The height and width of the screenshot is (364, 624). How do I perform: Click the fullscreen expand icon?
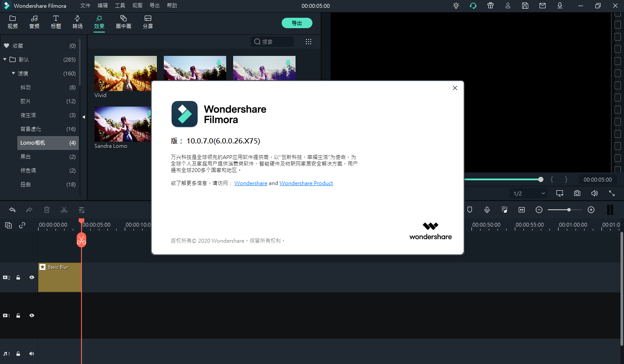click(x=612, y=193)
